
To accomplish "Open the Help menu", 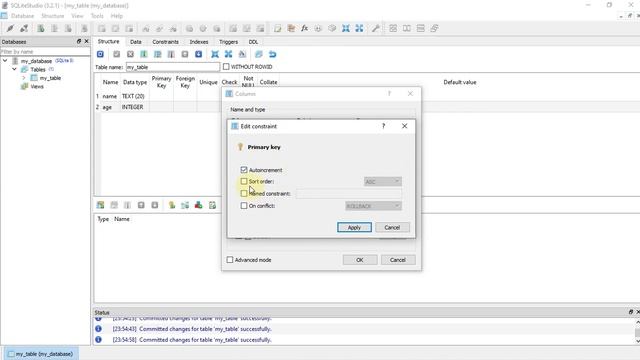I will (x=117, y=16).
